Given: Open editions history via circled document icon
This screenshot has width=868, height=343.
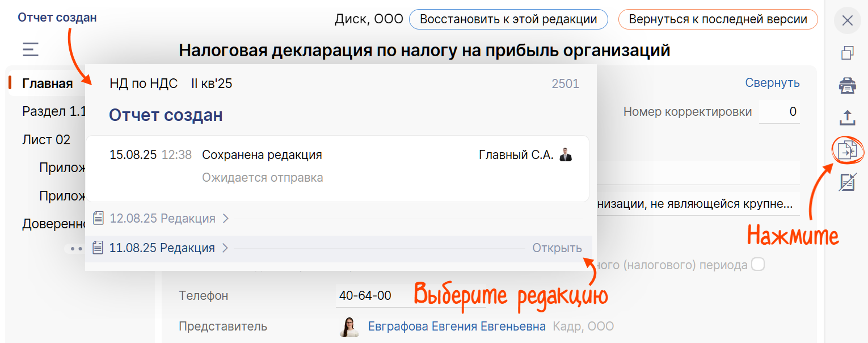Looking at the screenshot, I should tap(847, 151).
